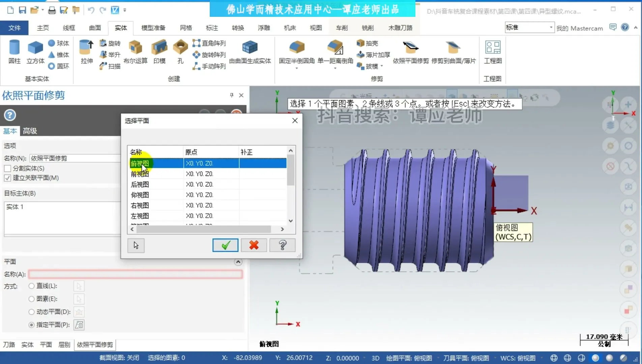Switch to the 模型准备 ribbon tab

153,28
